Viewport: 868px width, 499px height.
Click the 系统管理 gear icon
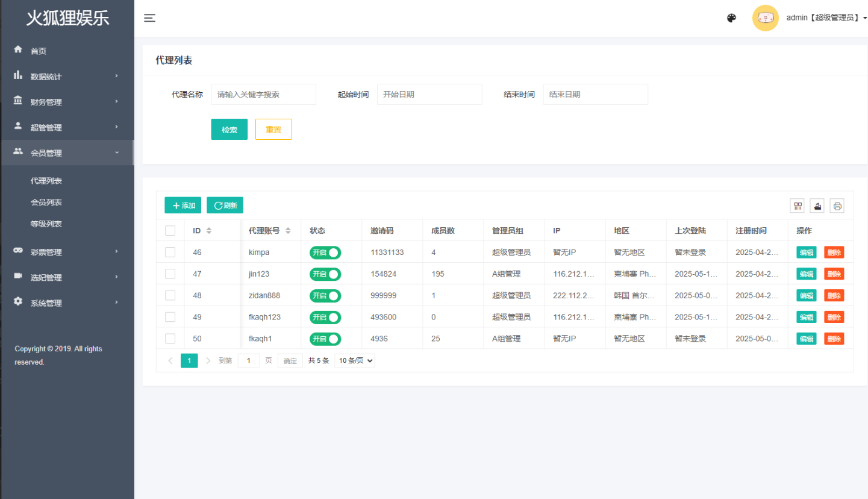click(18, 301)
